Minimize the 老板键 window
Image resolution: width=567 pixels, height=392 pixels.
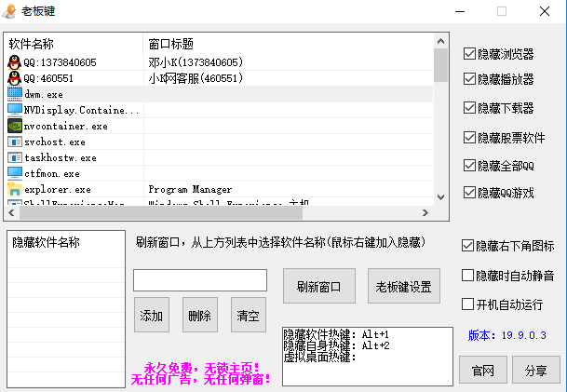click(x=460, y=11)
